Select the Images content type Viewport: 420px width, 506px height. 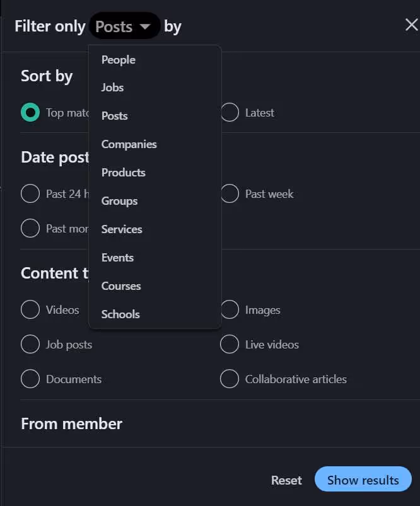coord(230,310)
